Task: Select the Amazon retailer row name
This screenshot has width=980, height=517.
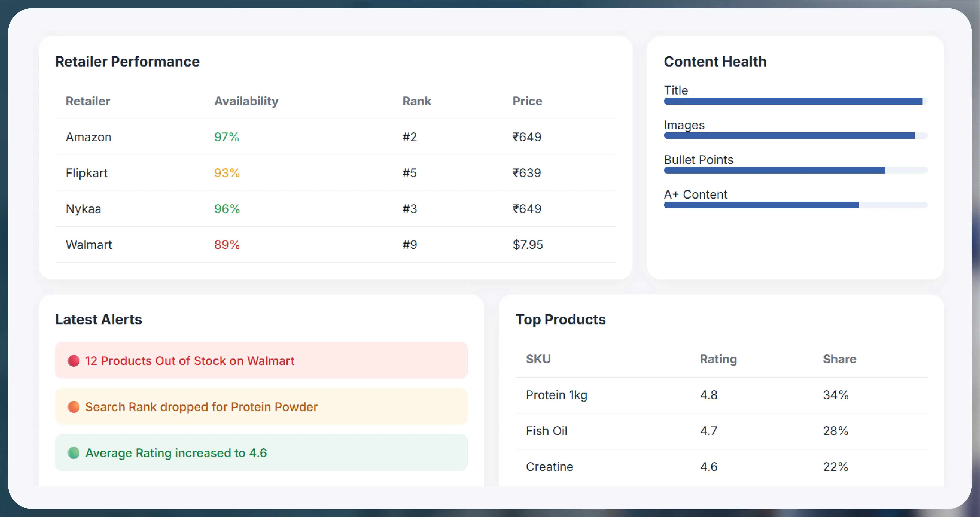Action: coord(89,137)
